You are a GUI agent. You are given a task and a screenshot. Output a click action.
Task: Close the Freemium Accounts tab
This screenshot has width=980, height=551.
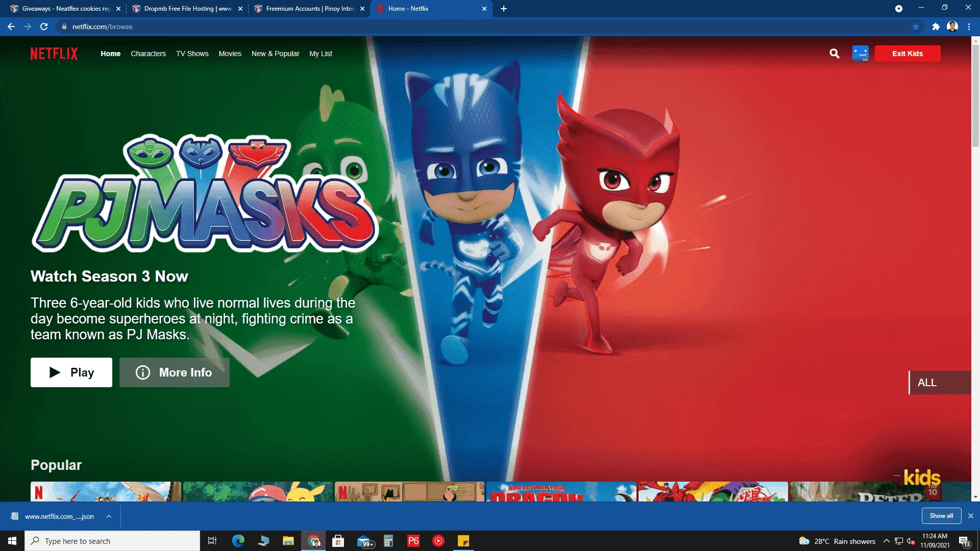[x=362, y=9]
